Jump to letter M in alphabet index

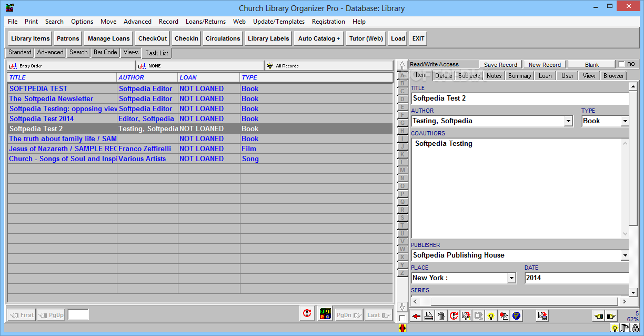402,170
